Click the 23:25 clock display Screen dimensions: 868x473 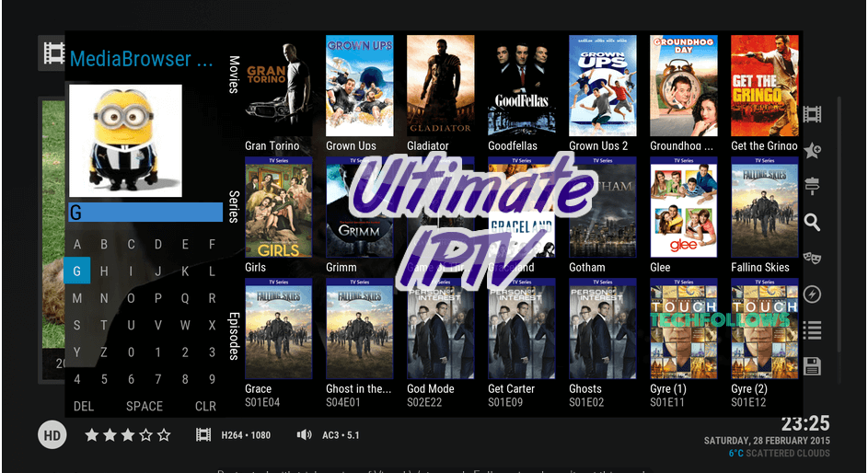tap(805, 423)
